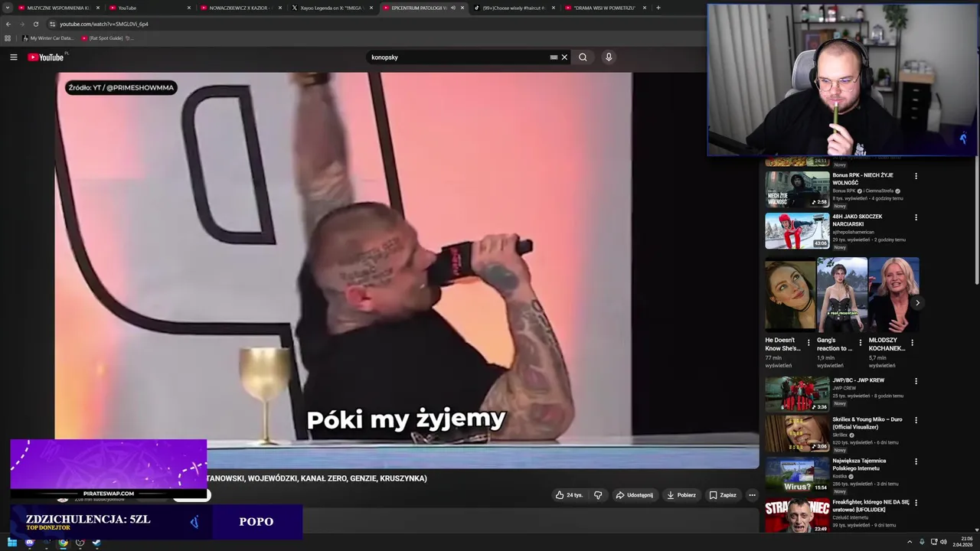Open the bookmarks apps grid icon
Image resolution: width=980 pixels, height=551 pixels.
click(8, 38)
